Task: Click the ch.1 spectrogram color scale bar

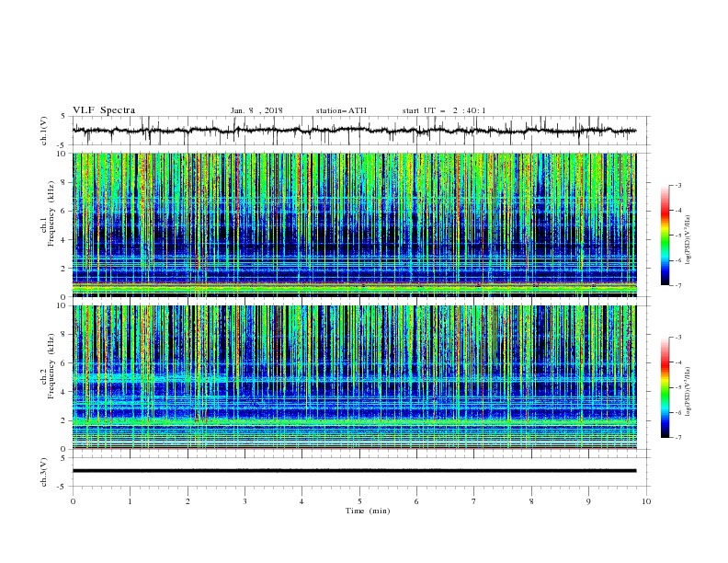Action: pyautogui.click(x=665, y=236)
